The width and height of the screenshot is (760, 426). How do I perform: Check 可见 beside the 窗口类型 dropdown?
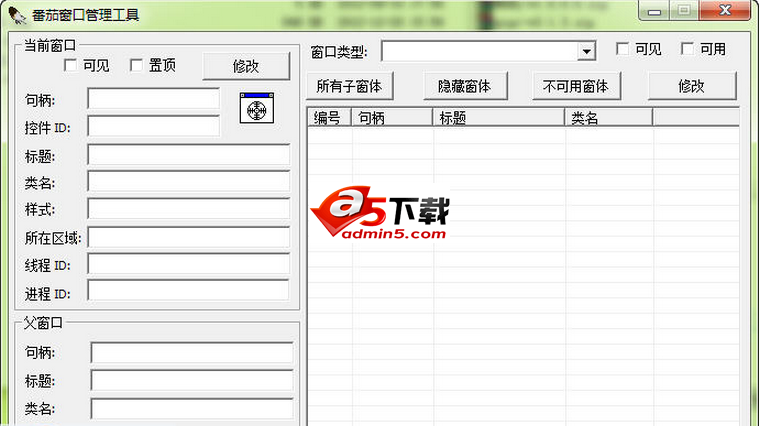click(x=622, y=48)
